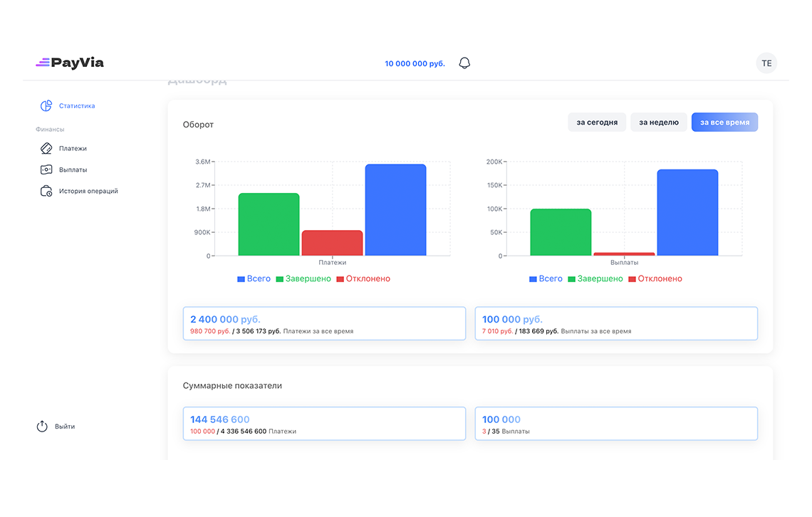Open the 2 400 000 руб. payments card
The width and height of the screenshot is (812, 517).
point(324,323)
